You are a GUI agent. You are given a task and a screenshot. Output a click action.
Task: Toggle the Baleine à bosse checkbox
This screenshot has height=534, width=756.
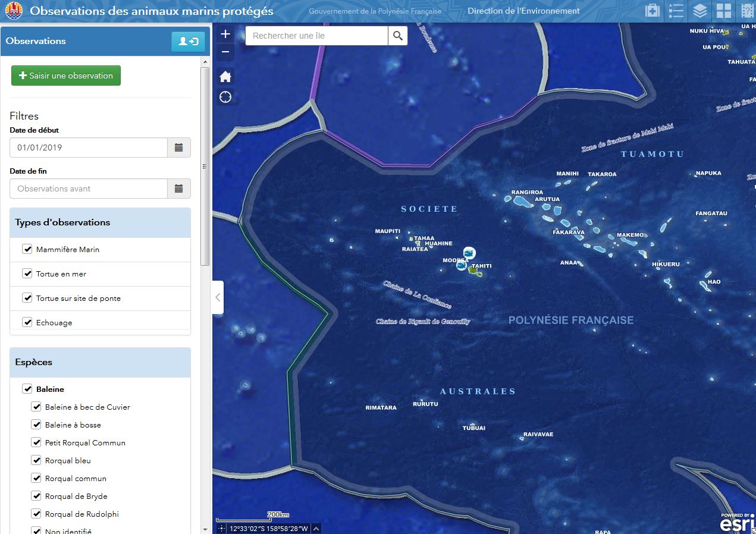pos(36,425)
